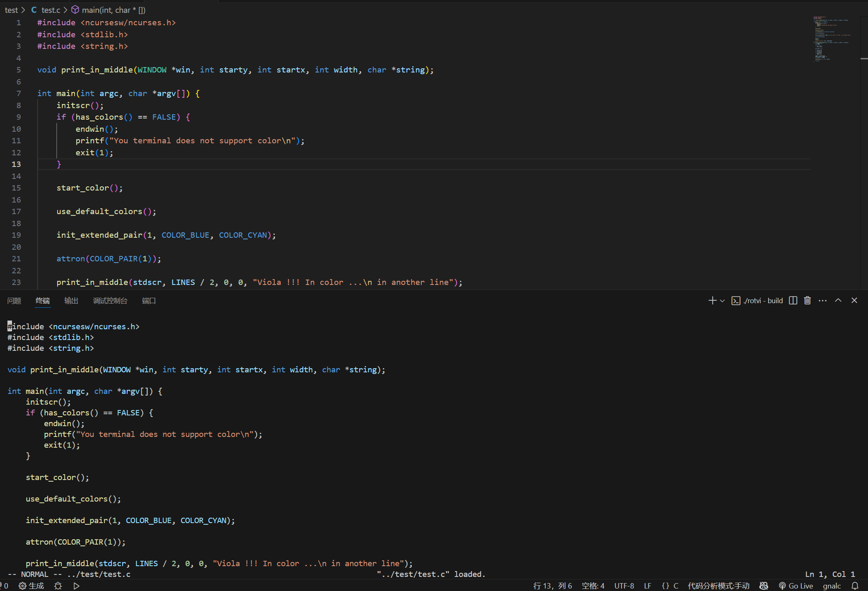
Task: Switch to the 问题 problems tab
Action: [x=14, y=301]
